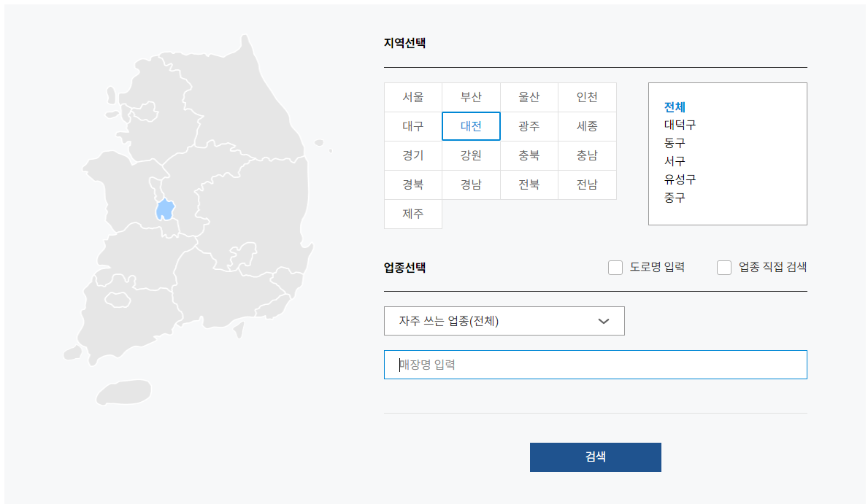Choose 대덕구 in district list

[680, 125]
